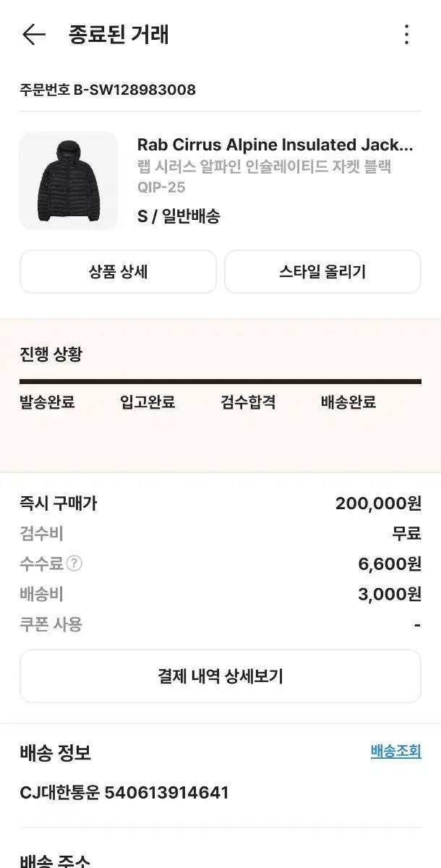Image resolution: width=441 pixels, height=868 pixels.
Task: Tap the Korean product name subtitle
Action: [264, 166]
